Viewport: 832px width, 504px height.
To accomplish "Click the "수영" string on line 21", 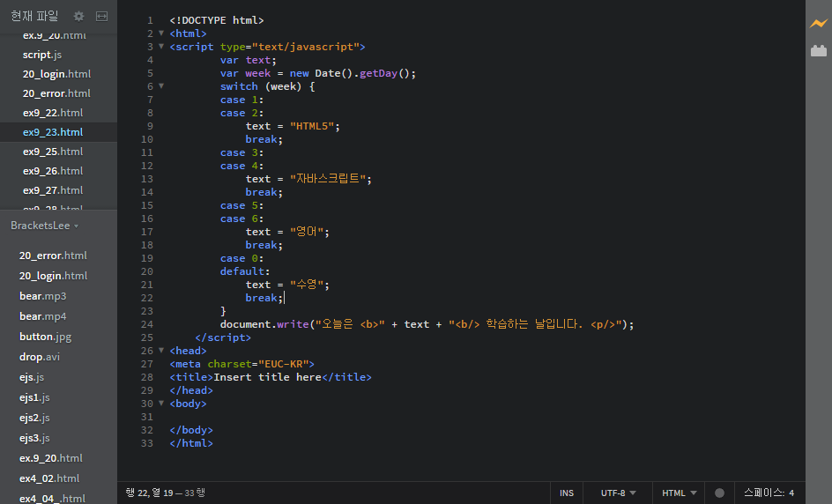I will (307, 285).
